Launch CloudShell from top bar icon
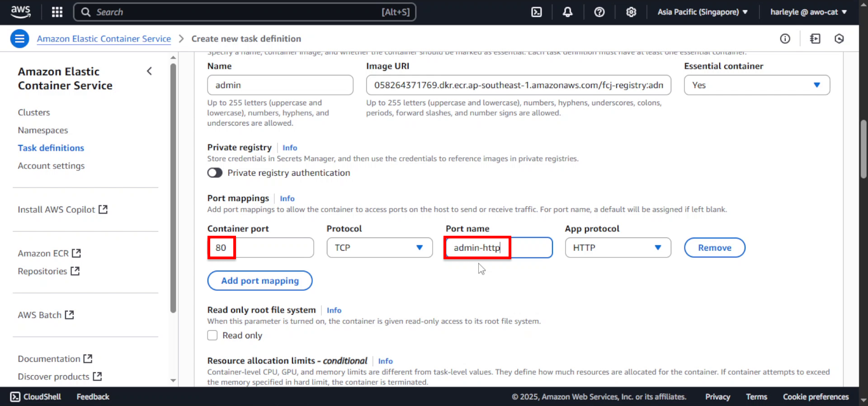Image resolution: width=868 pixels, height=406 pixels. pos(536,12)
